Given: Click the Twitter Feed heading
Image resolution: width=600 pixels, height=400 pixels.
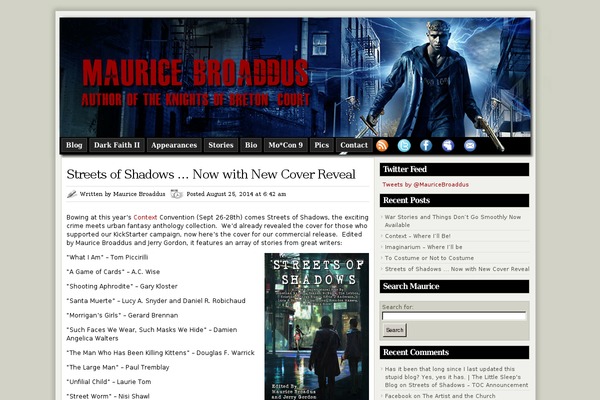Looking at the screenshot, I should pyautogui.click(x=454, y=170).
